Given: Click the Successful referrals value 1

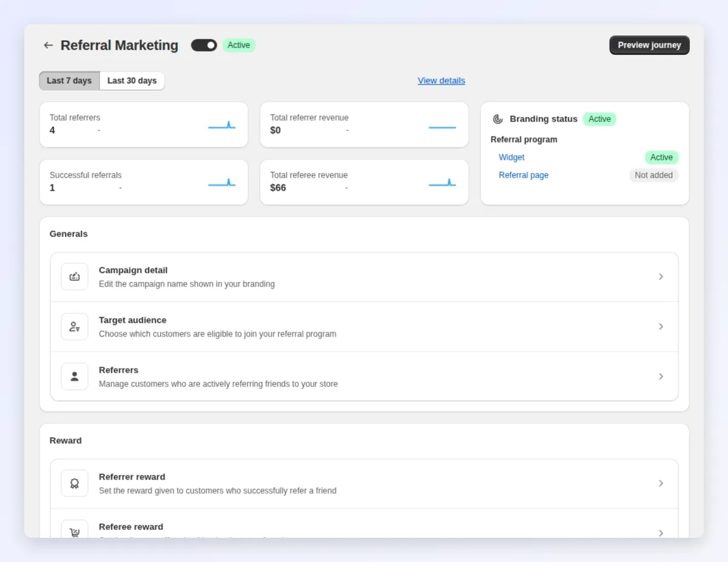Looking at the screenshot, I should point(52,188).
